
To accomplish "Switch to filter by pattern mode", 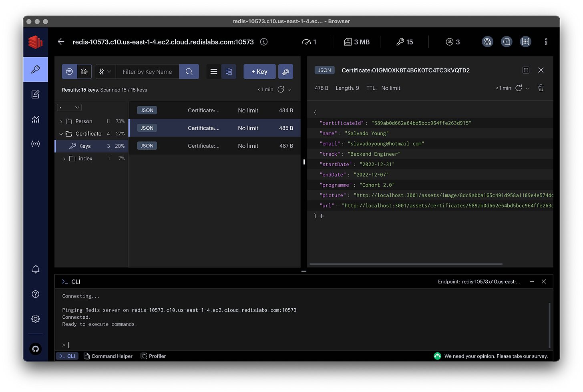I will (69, 72).
